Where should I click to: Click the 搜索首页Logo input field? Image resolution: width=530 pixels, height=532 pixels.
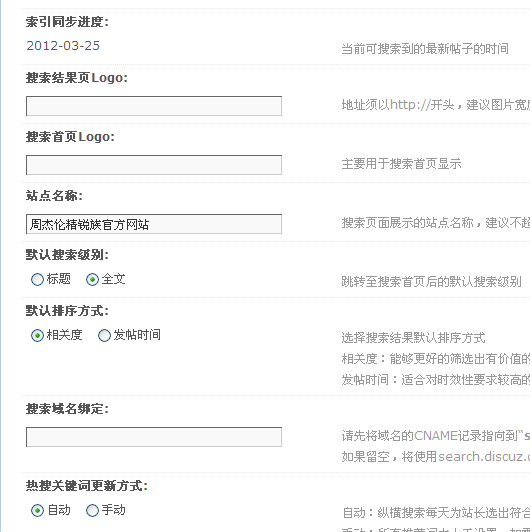[x=154, y=165]
